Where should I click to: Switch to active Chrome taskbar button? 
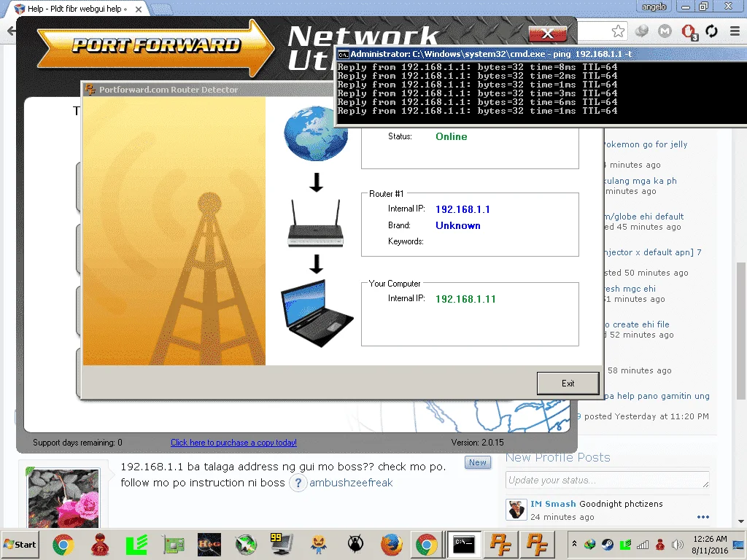coord(426,544)
